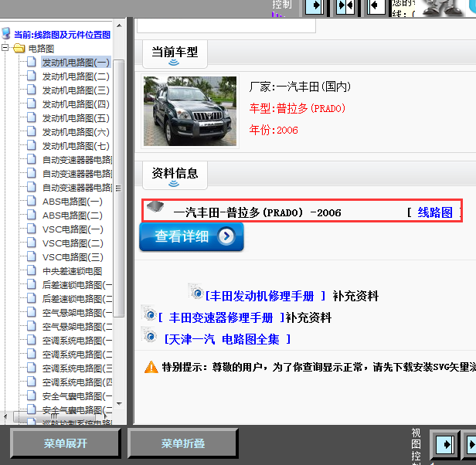Click the Prado car thumbnail
The image size is (476, 465).
tap(190, 111)
